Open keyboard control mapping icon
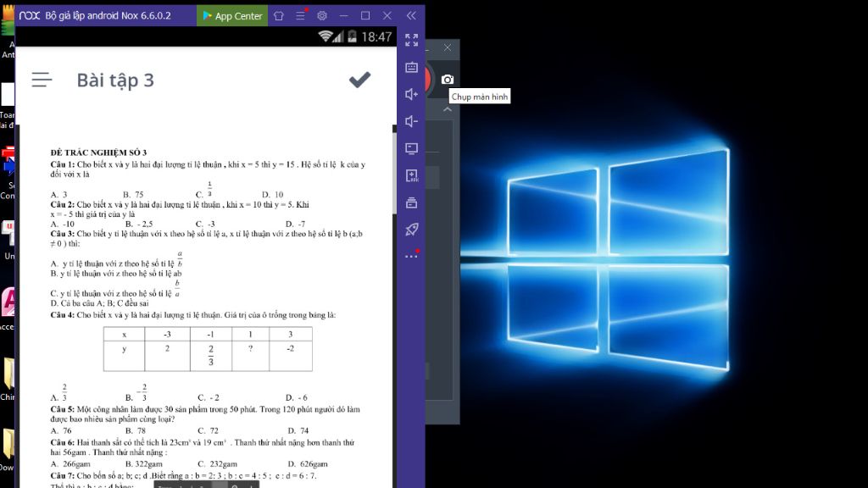 [411, 68]
